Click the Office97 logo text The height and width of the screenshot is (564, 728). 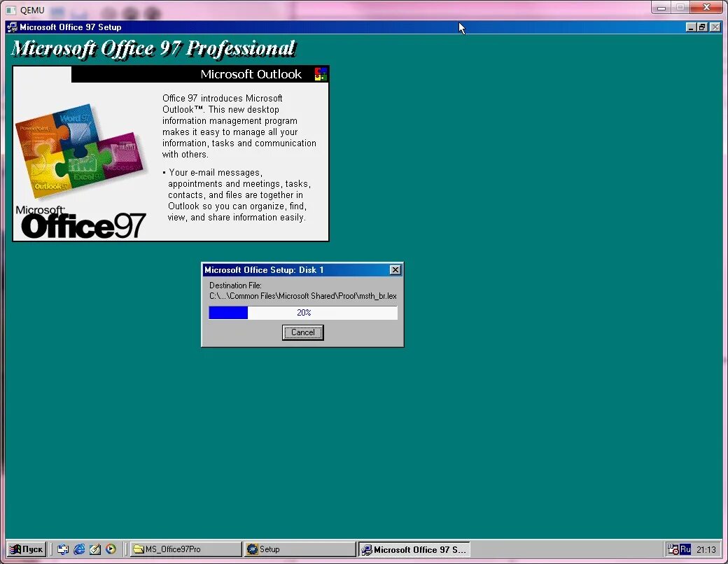point(81,223)
